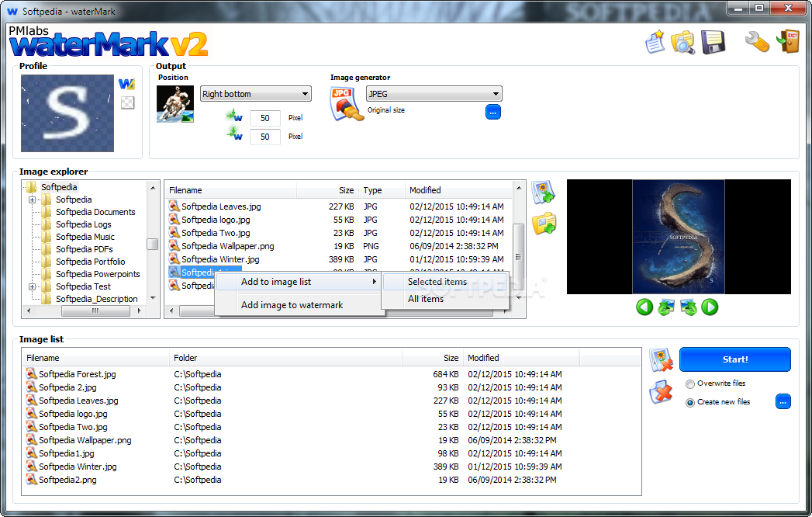Click the Start! button
Image resolution: width=812 pixels, height=517 pixels.
tap(735, 359)
